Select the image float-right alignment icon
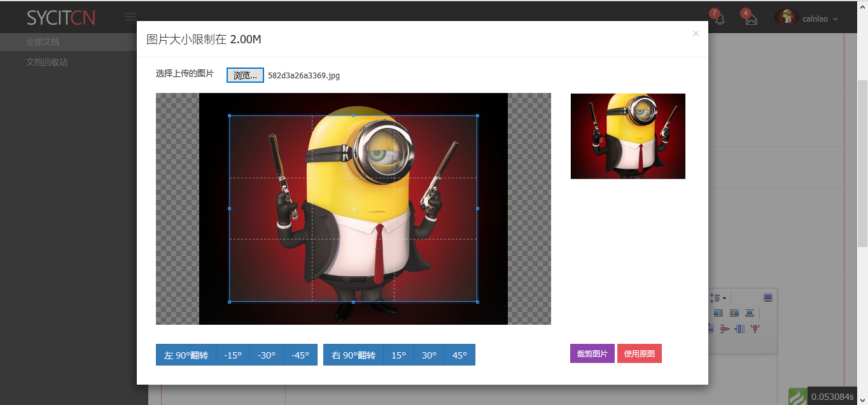868x405 pixels. tap(734, 313)
